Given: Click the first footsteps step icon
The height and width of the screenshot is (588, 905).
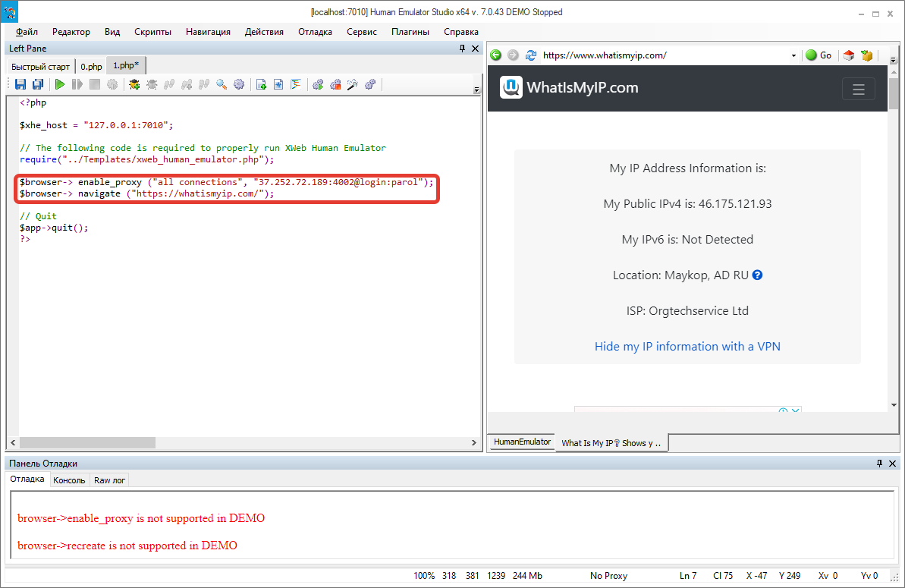Looking at the screenshot, I should [x=169, y=84].
